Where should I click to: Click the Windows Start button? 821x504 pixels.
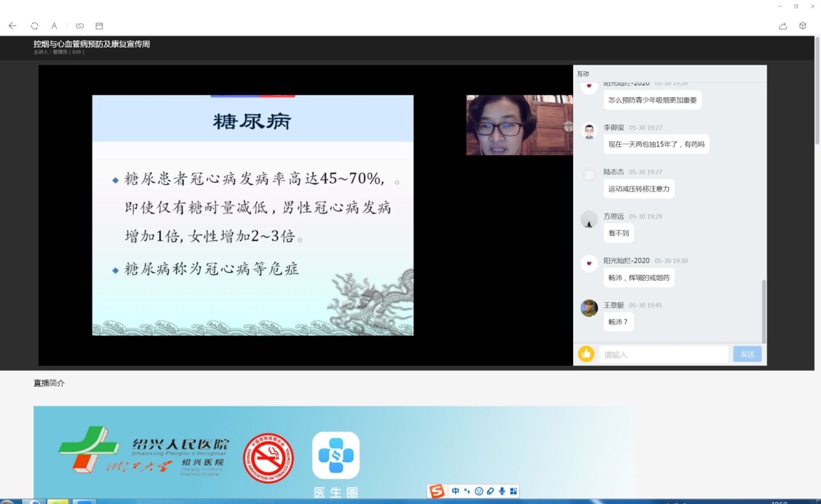(8, 501)
